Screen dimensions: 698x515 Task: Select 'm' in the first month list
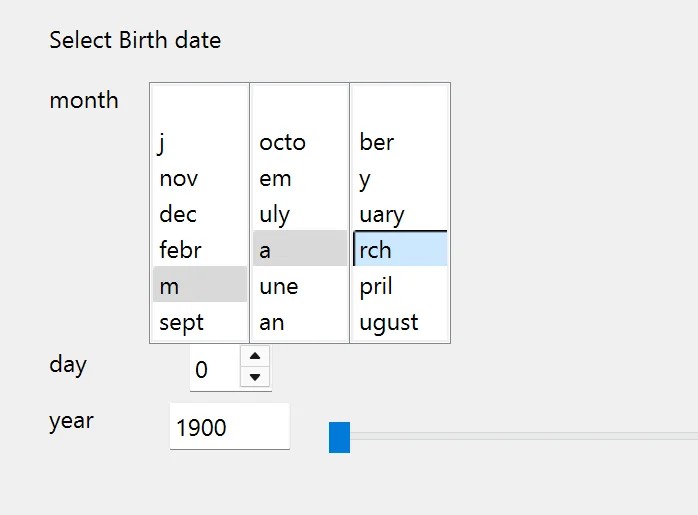pyautogui.click(x=199, y=286)
